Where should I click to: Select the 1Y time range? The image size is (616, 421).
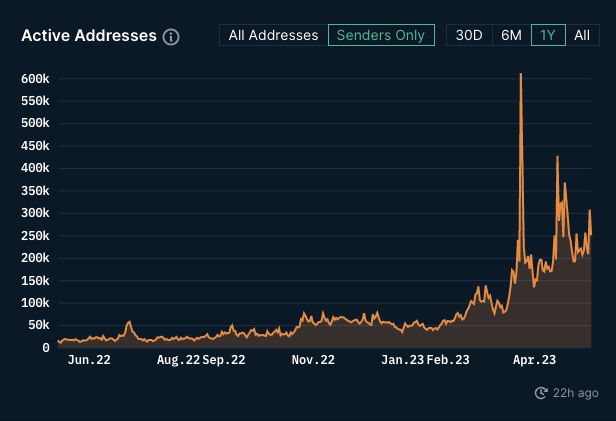[548, 35]
